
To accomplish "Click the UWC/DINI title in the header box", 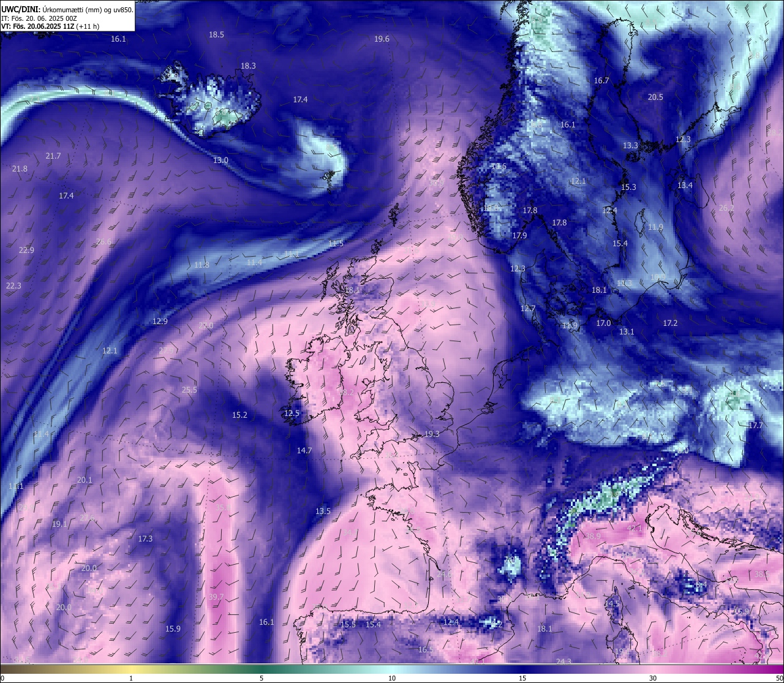I will [x=20, y=9].
